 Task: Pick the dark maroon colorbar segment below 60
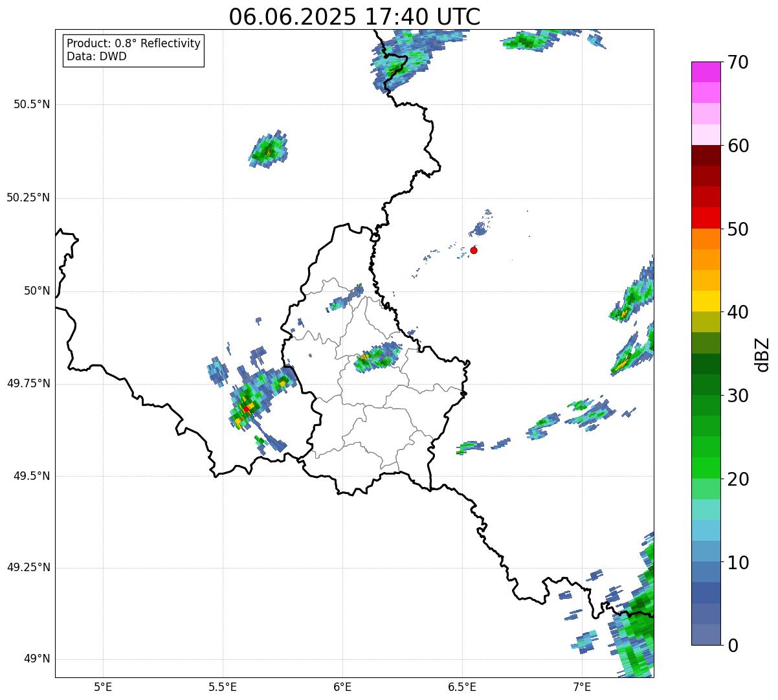point(706,155)
